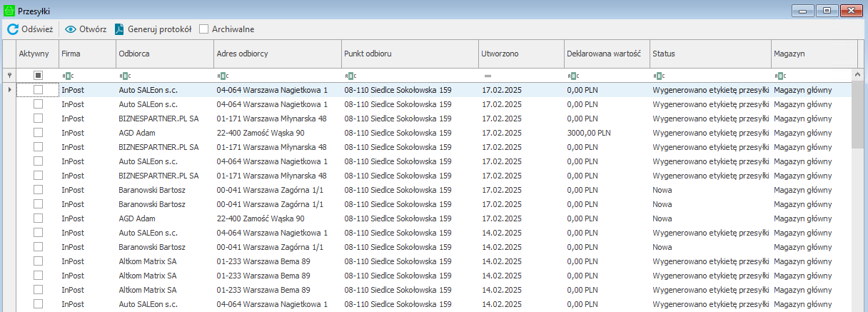Toggle the Archiwalne checkbox
The image size is (868, 312).
204,29
